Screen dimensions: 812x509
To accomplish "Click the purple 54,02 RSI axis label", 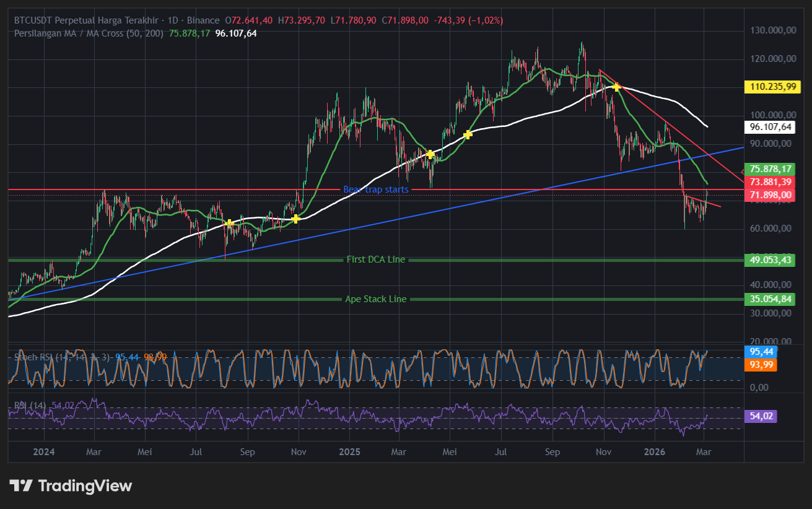I will [762, 416].
